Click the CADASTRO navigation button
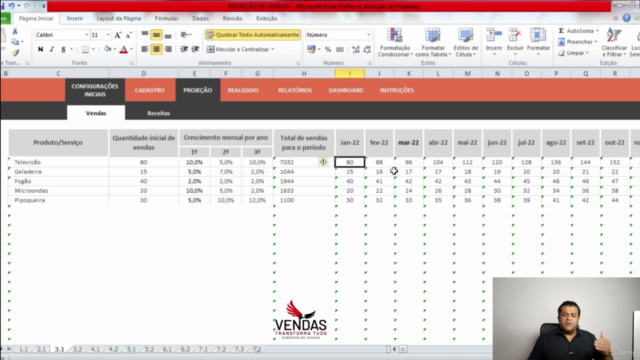Image resolution: width=640 pixels, height=360 pixels. coord(150,90)
